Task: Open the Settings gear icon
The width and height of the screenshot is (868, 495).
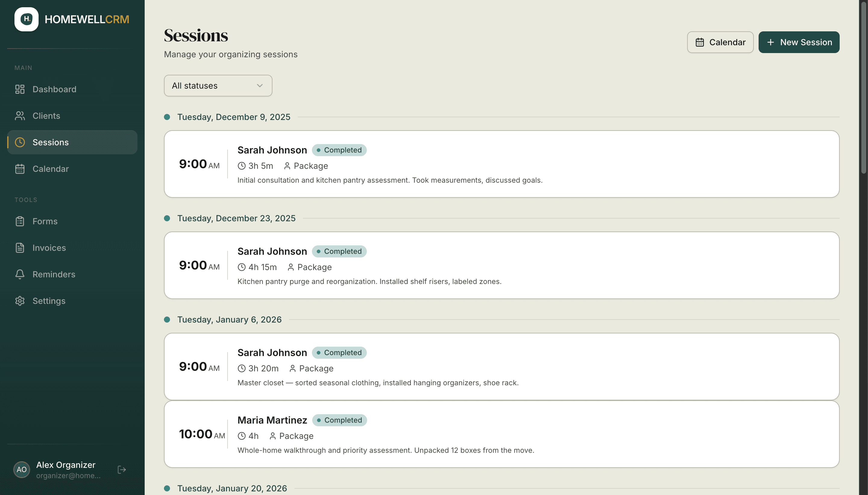Action: [x=20, y=301]
